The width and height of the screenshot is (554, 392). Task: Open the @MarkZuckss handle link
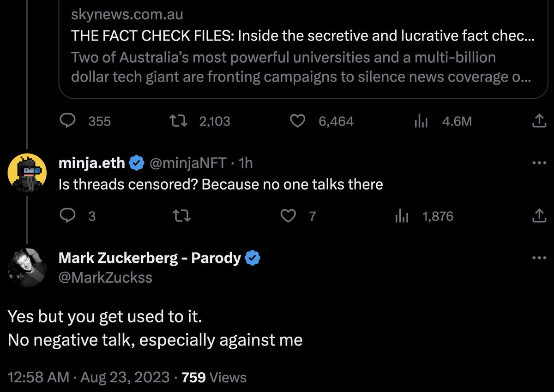pos(105,277)
